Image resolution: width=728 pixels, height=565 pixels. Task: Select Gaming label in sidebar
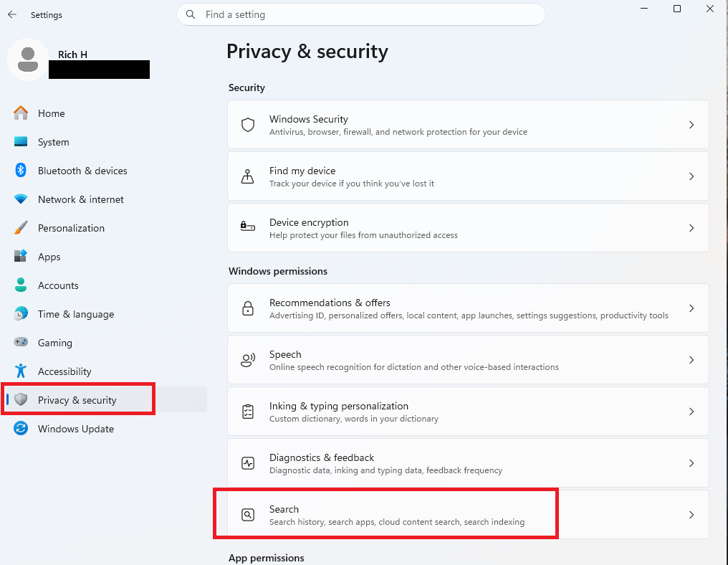[x=54, y=343]
